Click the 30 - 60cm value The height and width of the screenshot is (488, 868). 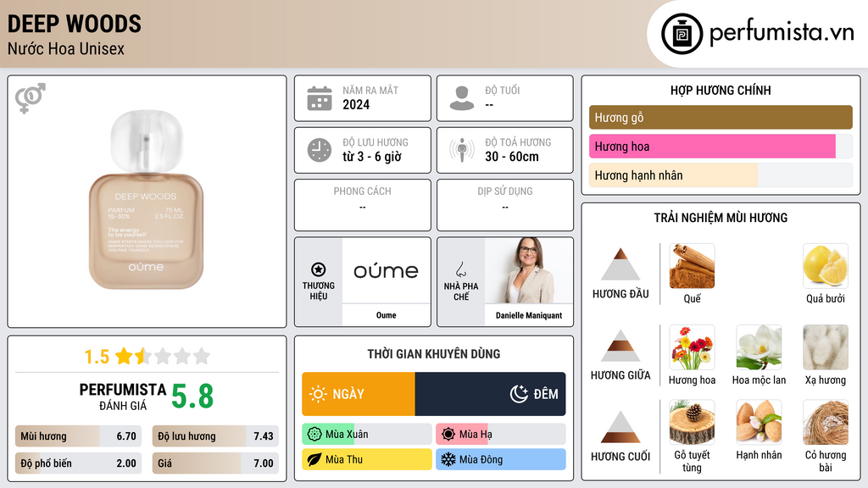(511, 157)
